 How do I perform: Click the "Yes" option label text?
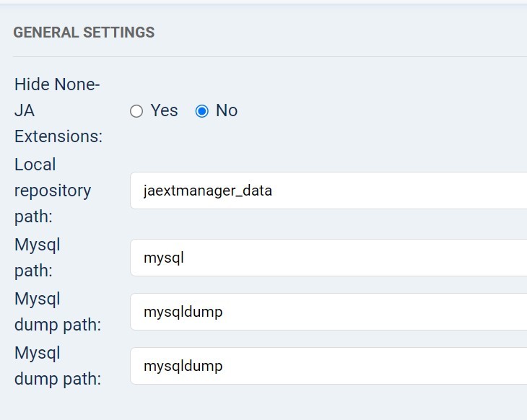pos(164,110)
